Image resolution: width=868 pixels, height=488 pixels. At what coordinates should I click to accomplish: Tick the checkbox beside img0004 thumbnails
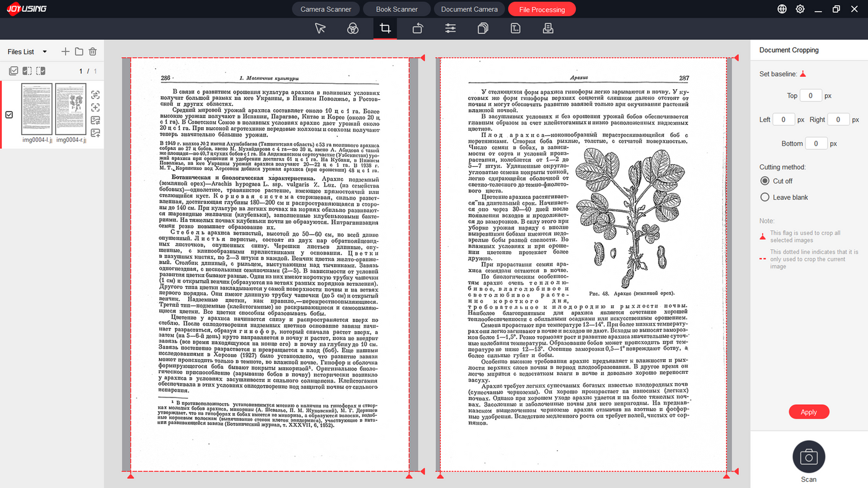click(x=9, y=115)
